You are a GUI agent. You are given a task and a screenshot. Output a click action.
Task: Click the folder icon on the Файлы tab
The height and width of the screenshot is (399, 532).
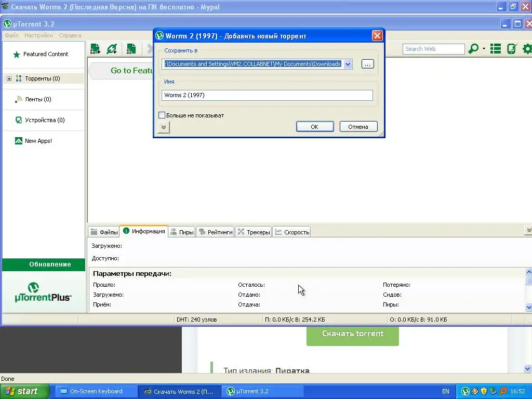(x=94, y=232)
